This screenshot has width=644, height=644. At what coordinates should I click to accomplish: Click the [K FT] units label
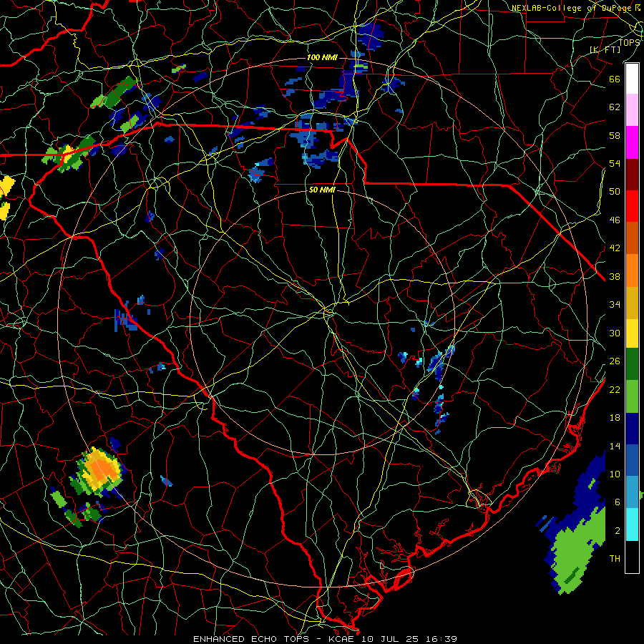click(x=605, y=49)
